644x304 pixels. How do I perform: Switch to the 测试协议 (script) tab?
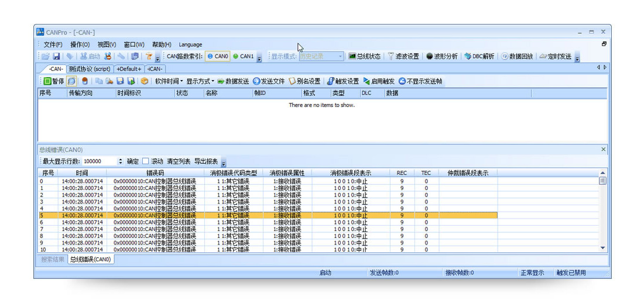coord(89,69)
